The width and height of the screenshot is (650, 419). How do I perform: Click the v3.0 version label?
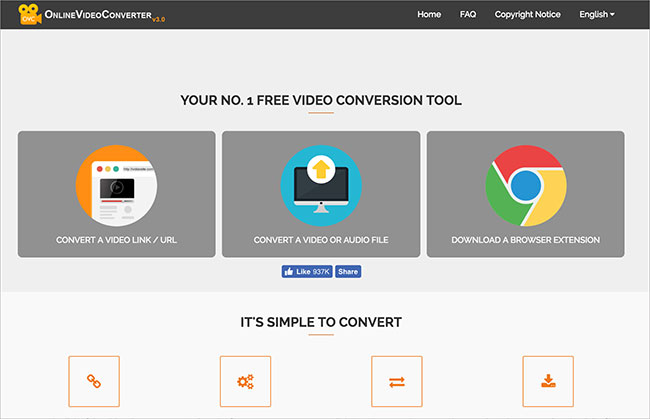pos(158,19)
